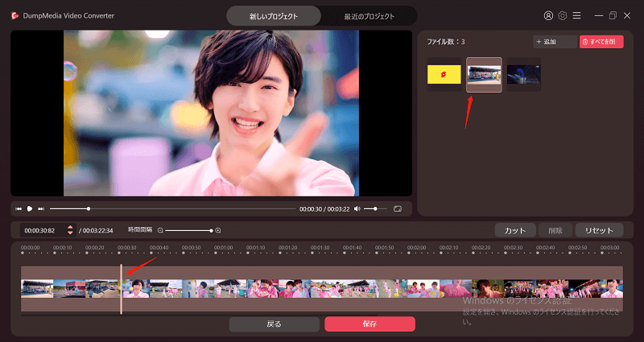Click the first frame in timeline filmstrip

(37, 289)
